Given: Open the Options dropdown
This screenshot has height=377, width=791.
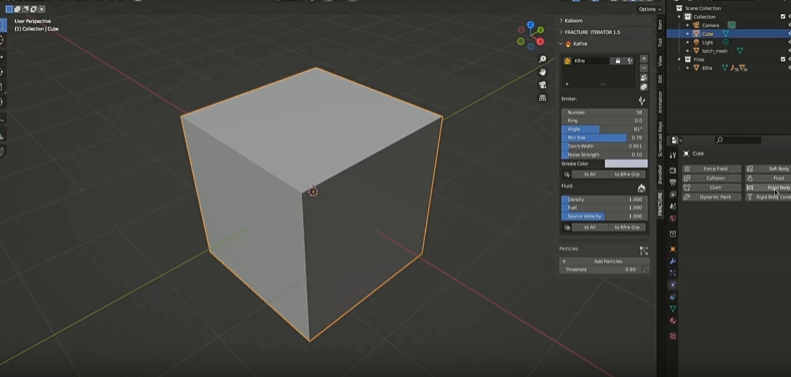Looking at the screenshot, I should pyautogui.click(x=650, y=9).
